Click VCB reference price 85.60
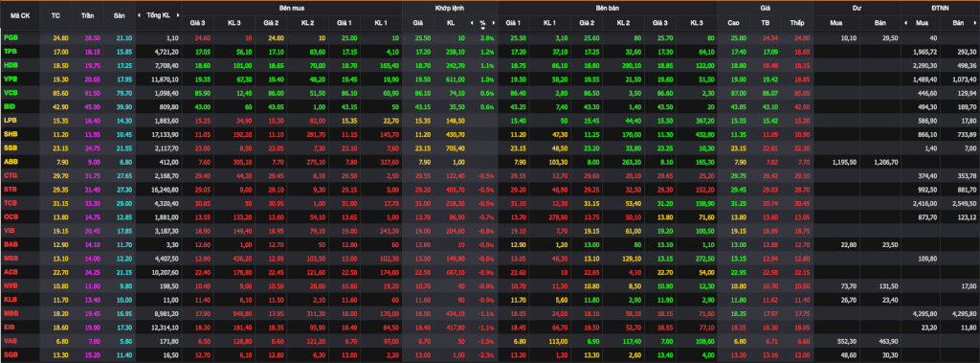980x363 pixels. 60,93
